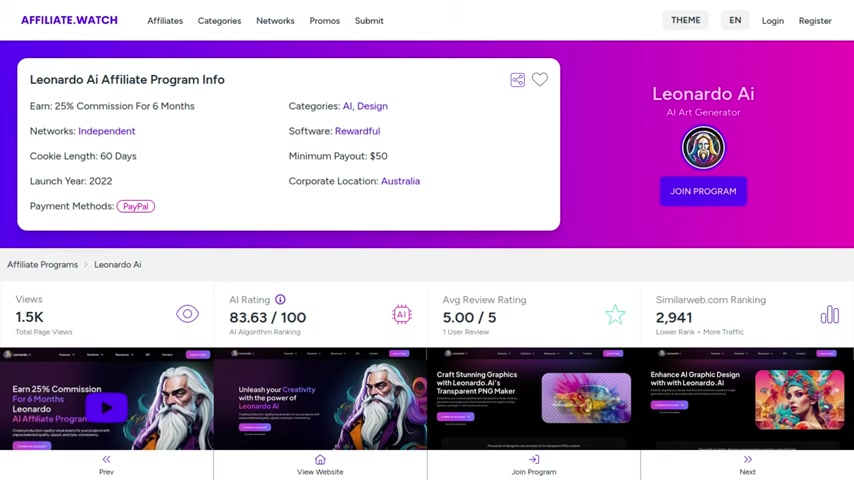Open the Networks nav item

pyautogui.click(x=275, y=21)
